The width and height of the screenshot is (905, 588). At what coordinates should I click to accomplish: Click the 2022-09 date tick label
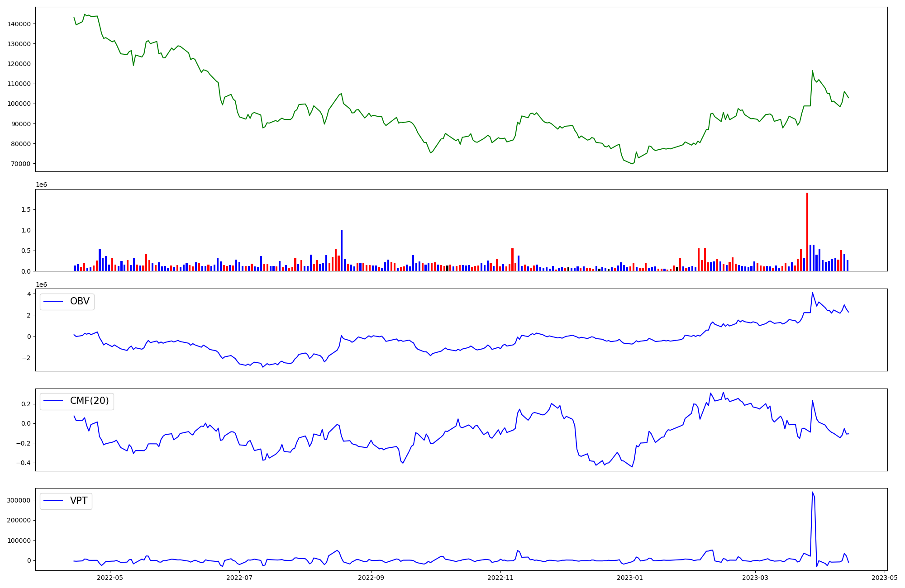[371, 578]
